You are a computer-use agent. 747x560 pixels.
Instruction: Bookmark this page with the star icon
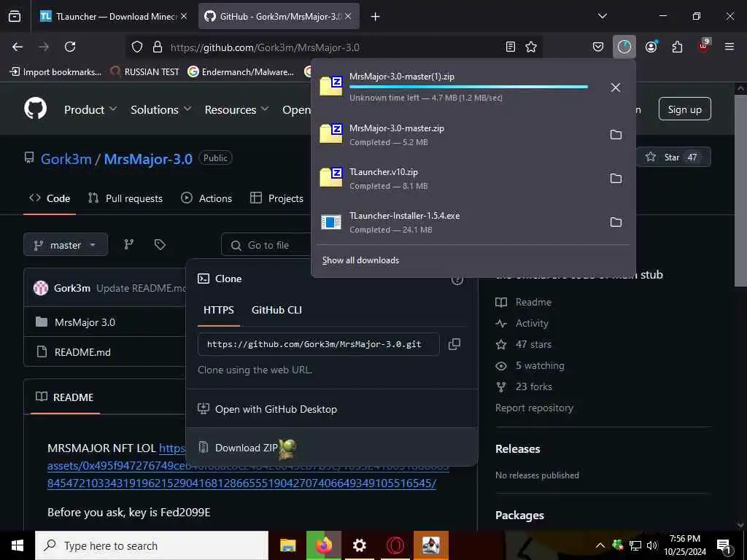tap(531, 47)
